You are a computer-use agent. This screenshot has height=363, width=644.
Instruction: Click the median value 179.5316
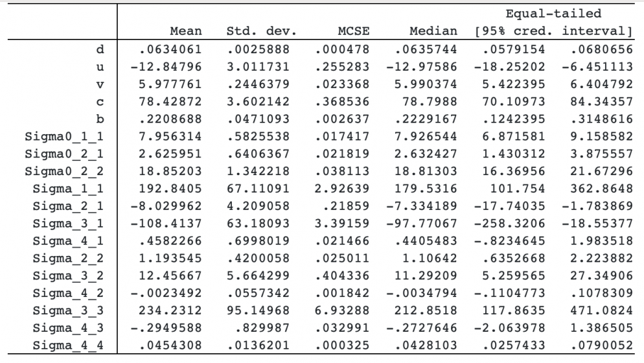click(426, 189)
